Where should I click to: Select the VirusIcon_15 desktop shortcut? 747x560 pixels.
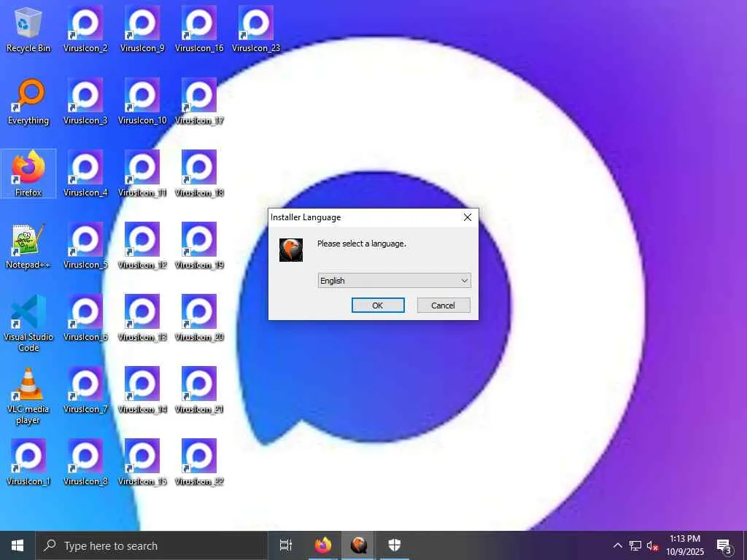pos(142,462)
